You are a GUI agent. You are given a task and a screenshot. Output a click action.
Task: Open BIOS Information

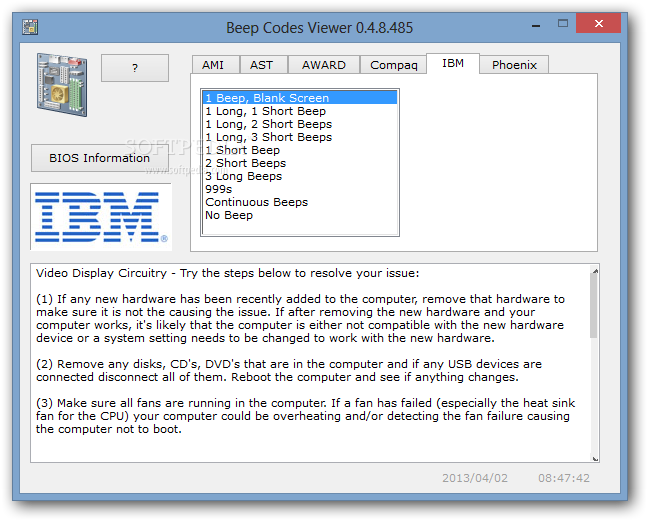click(x=100, y=158)
